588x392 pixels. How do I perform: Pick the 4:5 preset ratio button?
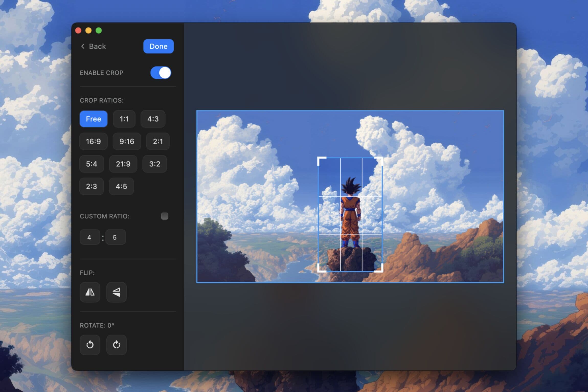tap(121, 186)
